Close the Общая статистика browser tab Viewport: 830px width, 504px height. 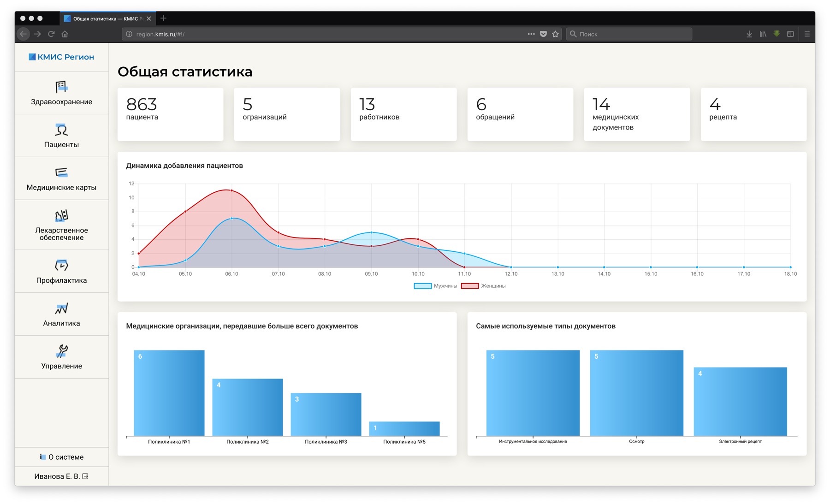point(149,19)
